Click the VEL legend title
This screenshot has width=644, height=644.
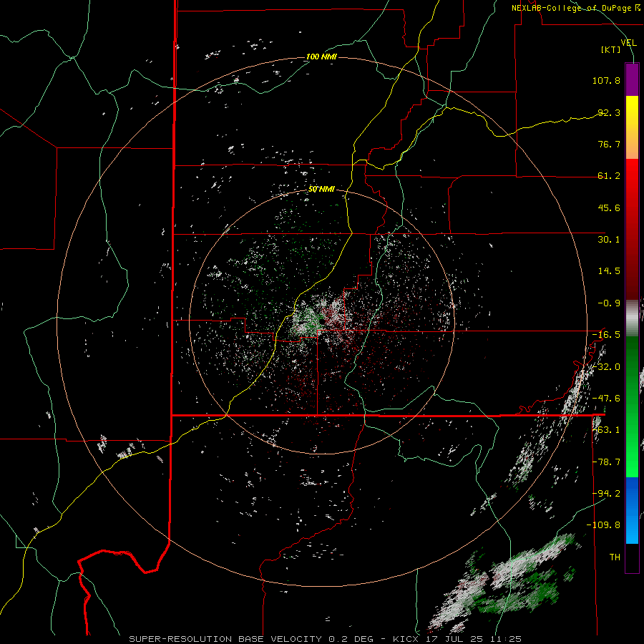point(628,43)
